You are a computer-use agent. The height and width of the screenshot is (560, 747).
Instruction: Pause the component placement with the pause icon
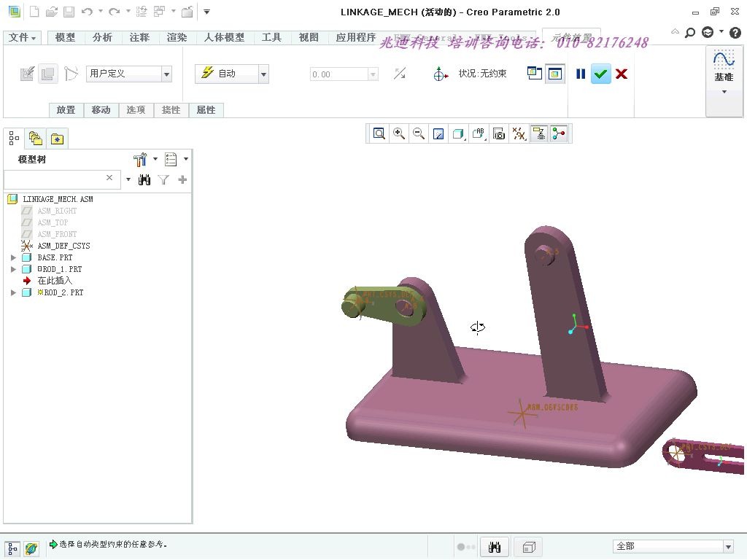tap(580, 74)
